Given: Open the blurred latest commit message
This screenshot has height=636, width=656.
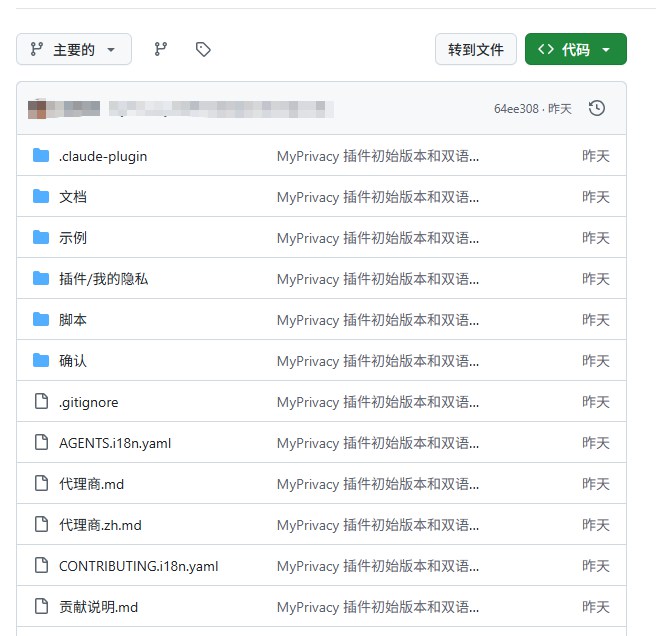Looking at the screenshot, I should tap(221, 109).
